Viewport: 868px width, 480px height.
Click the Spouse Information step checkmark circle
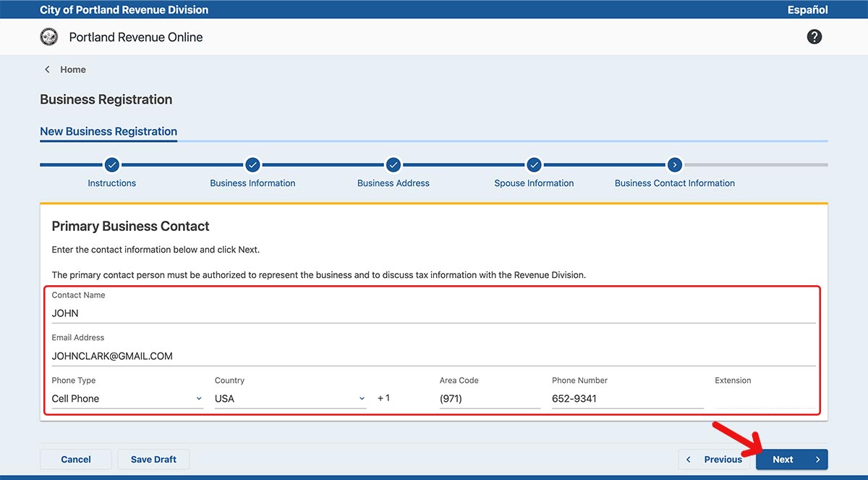pyautogui.click(x=534, y=165)
